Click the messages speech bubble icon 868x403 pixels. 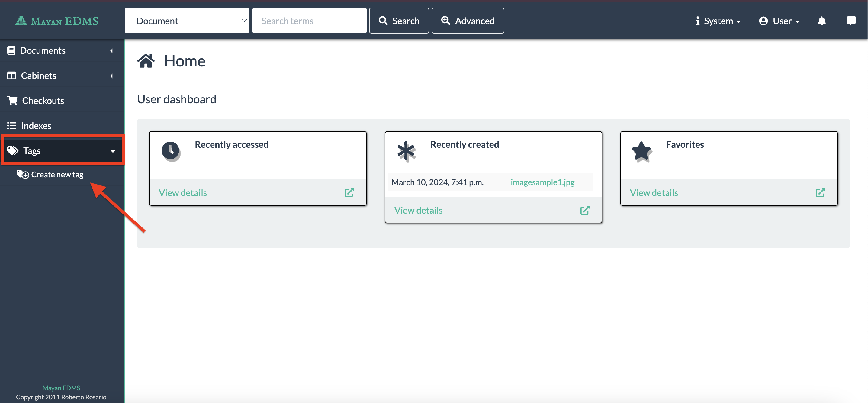tap(851, 21)
